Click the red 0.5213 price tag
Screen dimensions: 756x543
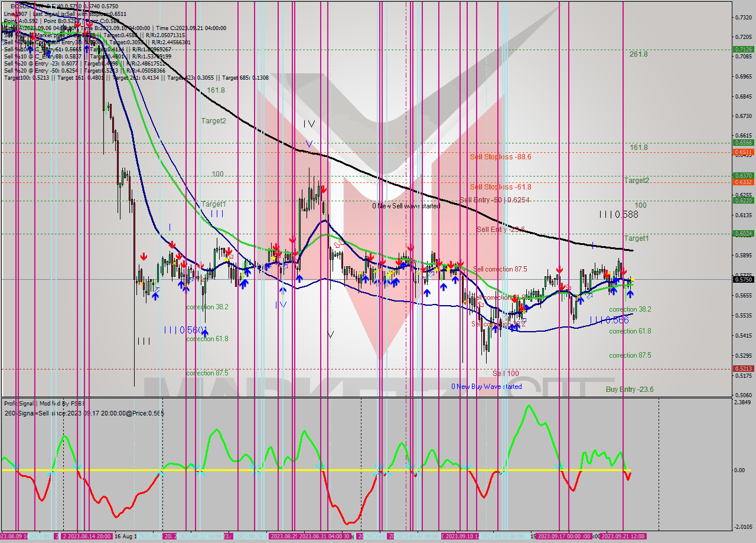(742, 368)
